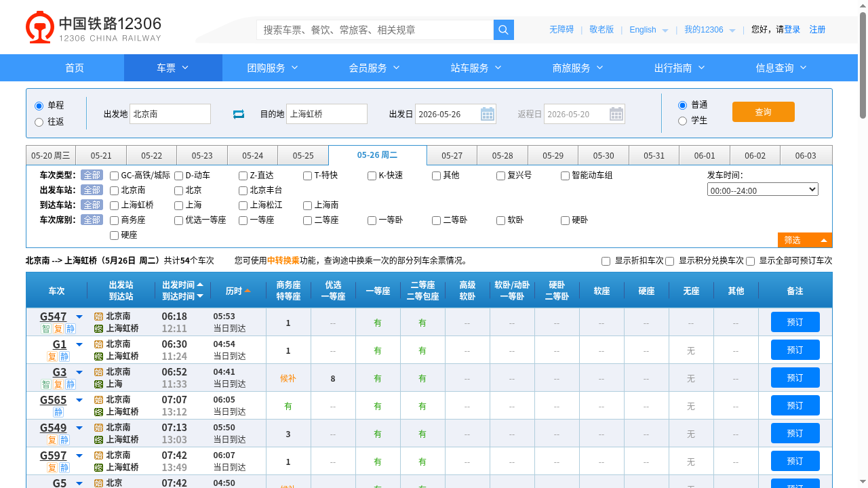Click the 登录 login link
Screen dimensions: 868x488
pos(792,30)
